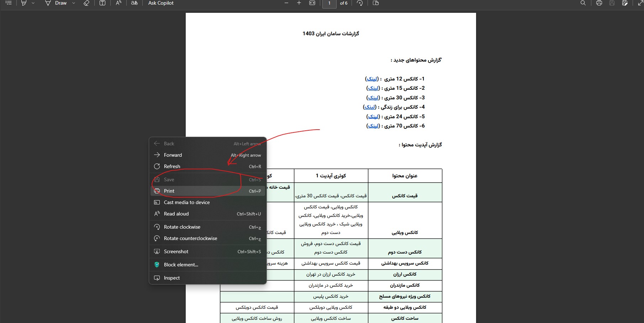
Task: Select Print from the context menu
Action: pyautogui.click(x=208, y=191)
